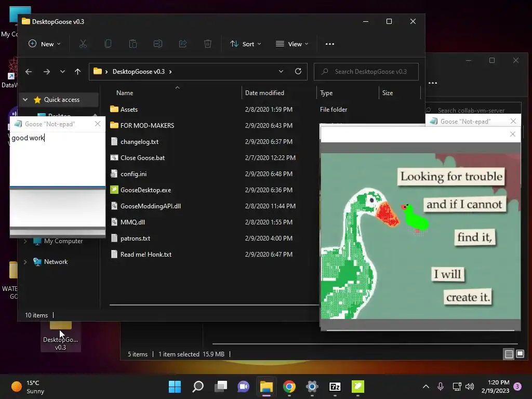Close the goose meme image window
This screenshot has height=399, width=532.
tap(513, 134)
